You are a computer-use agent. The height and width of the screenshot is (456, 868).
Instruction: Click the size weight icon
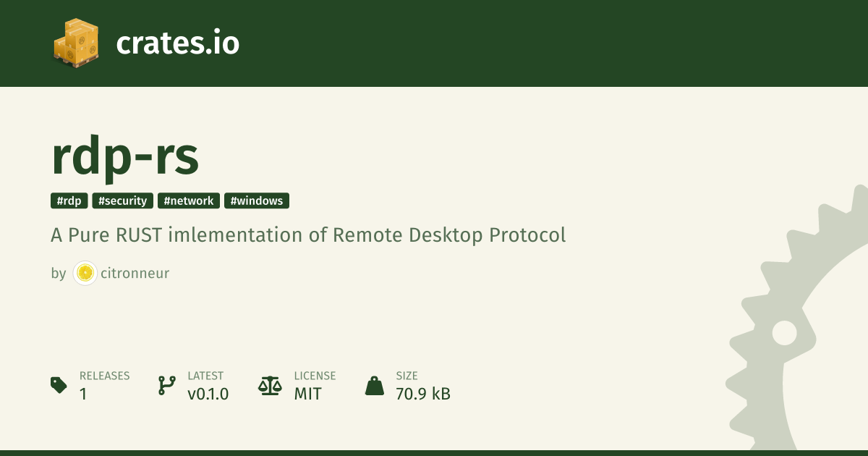click(375, 385)
